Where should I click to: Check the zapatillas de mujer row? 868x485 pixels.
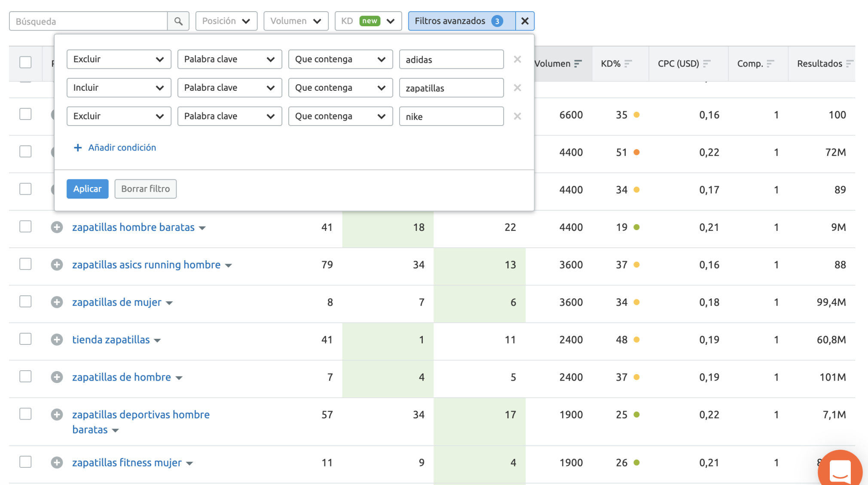tap(26, 302)
